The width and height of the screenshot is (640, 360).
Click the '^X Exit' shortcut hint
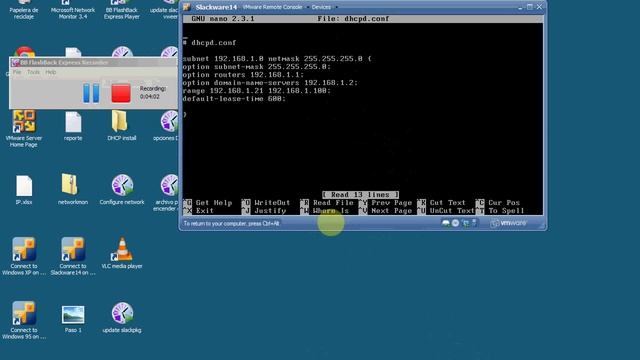[198, 211]
